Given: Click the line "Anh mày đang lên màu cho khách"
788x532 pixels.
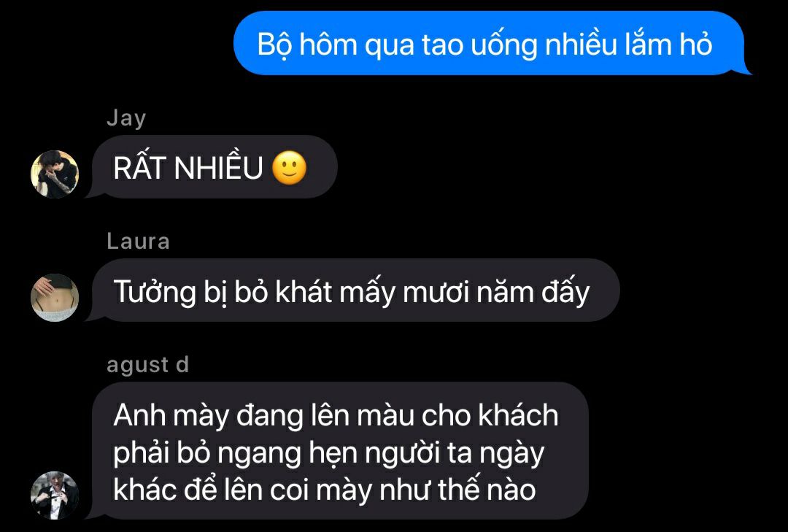Looking at the screenshot, I should point(336,416).
